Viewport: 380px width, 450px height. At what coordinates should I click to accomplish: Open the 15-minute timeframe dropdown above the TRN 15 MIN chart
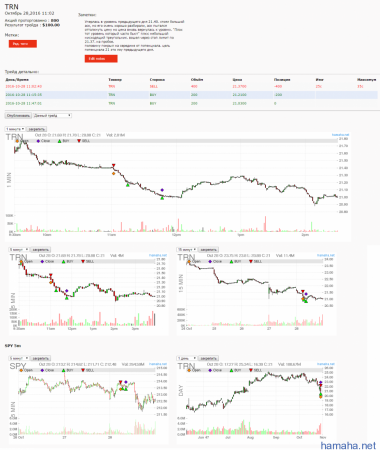tap(187, 249)
